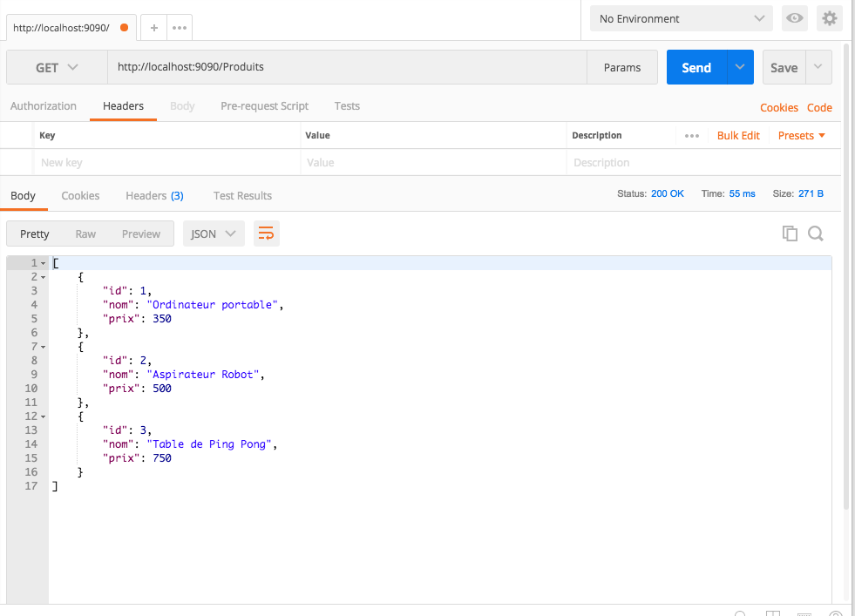The height and width of the screenshot is (616, 855).
Task: Open the Presets dropdown
Action: (802, 136)
